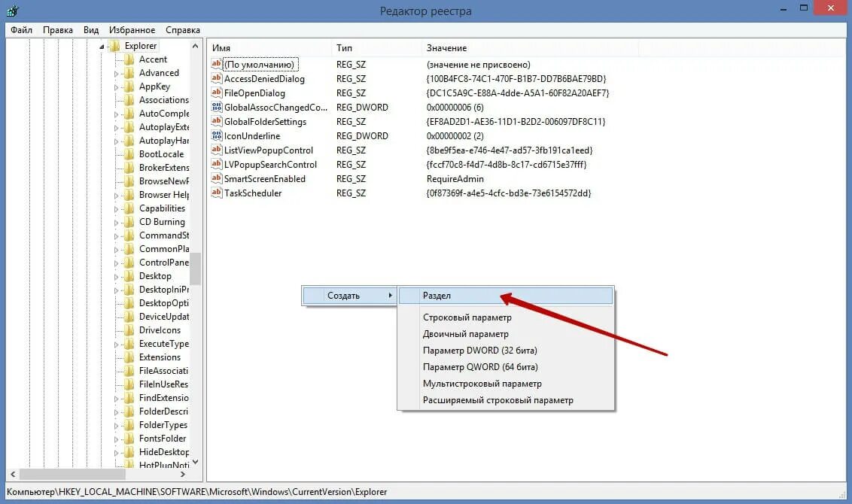Screen dimensions: 852x504
Task: Click the string icon of AccessDeniedDialog value
Action: click(x=216, y=79)
